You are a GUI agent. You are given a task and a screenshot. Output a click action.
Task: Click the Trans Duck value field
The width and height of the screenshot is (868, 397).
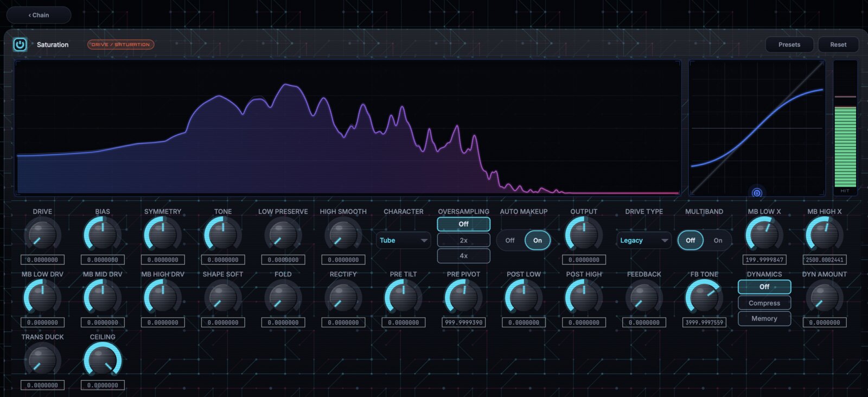tap(42, 385)
